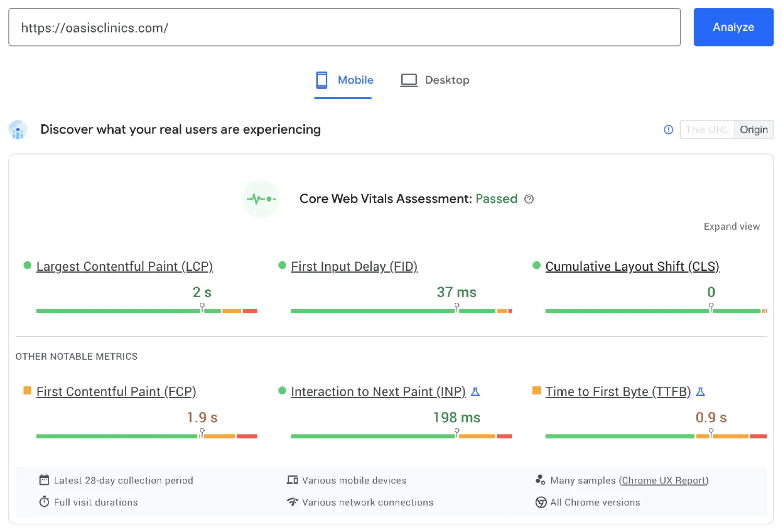The height and width of the screenshot is (532, 783).
Task: Click Expand view to show details
Action: (731, 226)
